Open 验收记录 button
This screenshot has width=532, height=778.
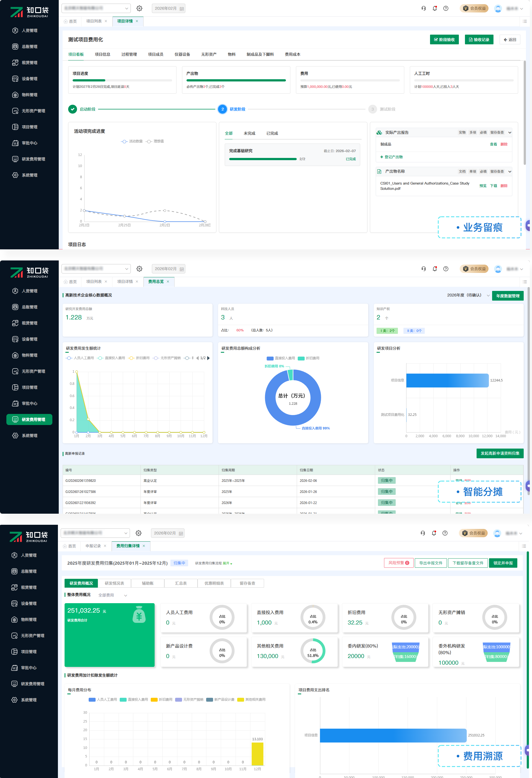pyautogui.click(x=479, y=40)
